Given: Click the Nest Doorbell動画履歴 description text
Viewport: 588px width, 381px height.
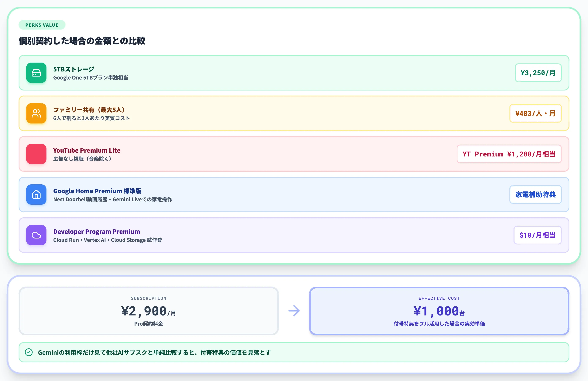Looking at the screenshot, I should 113,199.
